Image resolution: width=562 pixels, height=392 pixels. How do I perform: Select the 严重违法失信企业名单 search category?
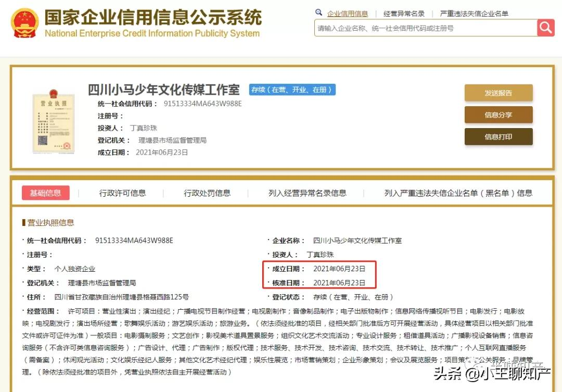(474, 14)
